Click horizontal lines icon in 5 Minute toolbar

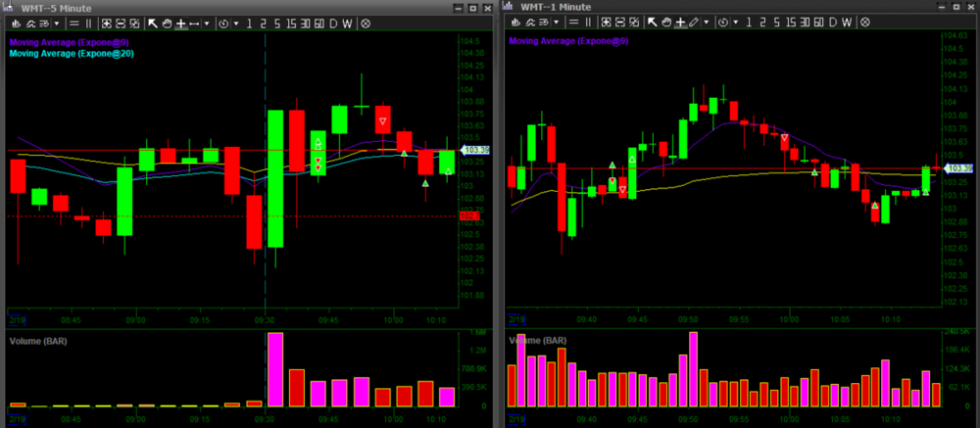[x=75, y=23]
